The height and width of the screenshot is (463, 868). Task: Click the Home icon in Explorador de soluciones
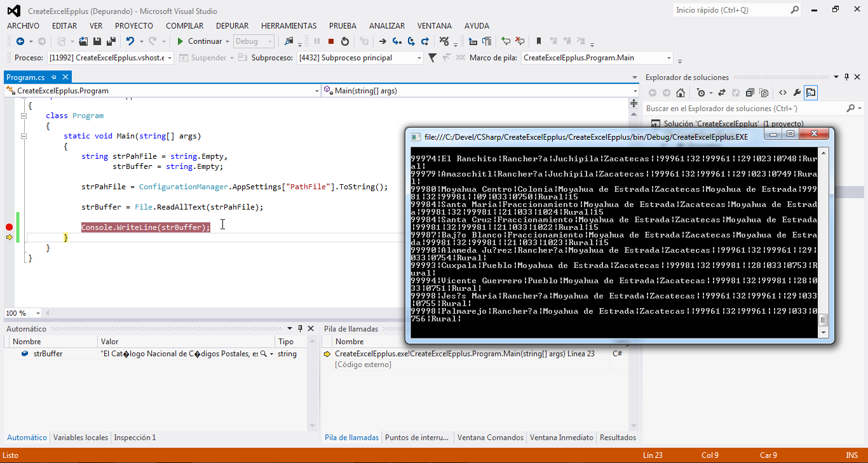click(x=681, y=93)
